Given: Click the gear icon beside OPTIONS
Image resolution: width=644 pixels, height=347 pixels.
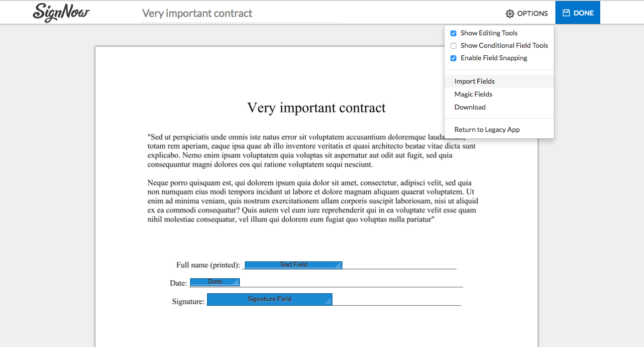Looking at the screenshot, I should pos(510,13).
